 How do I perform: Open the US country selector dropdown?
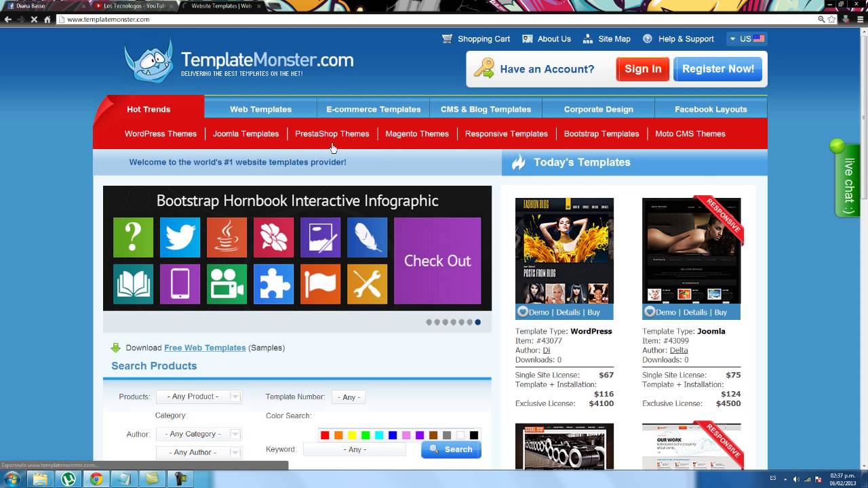[x=747, y=39]
